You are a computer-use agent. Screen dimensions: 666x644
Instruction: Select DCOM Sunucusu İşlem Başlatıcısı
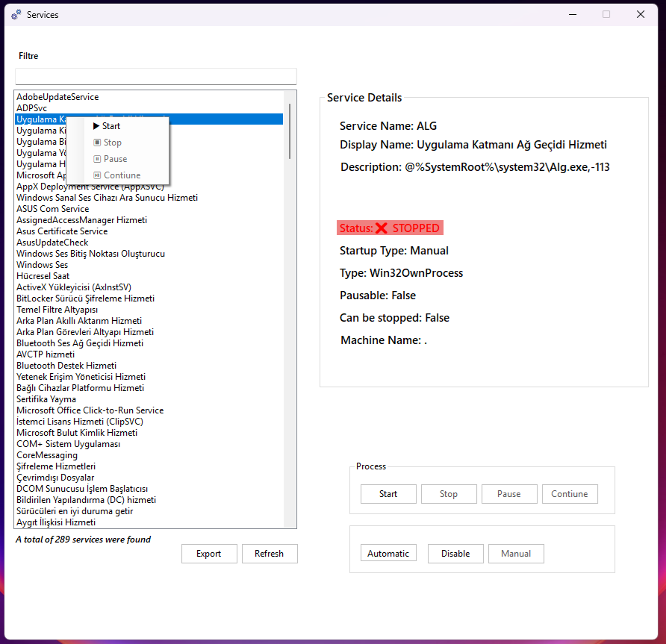(x=149, y=489)
